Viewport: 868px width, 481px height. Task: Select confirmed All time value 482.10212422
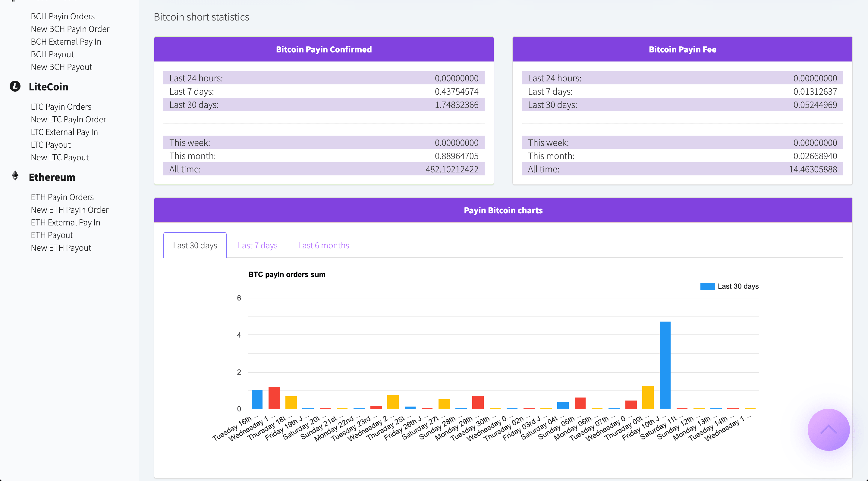point(452,169)
